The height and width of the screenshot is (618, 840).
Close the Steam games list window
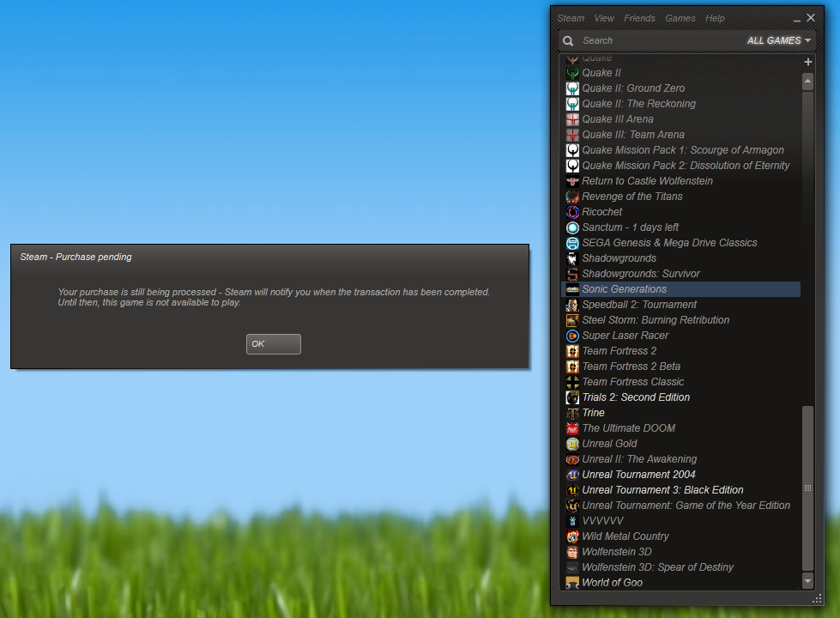point(811,18)
